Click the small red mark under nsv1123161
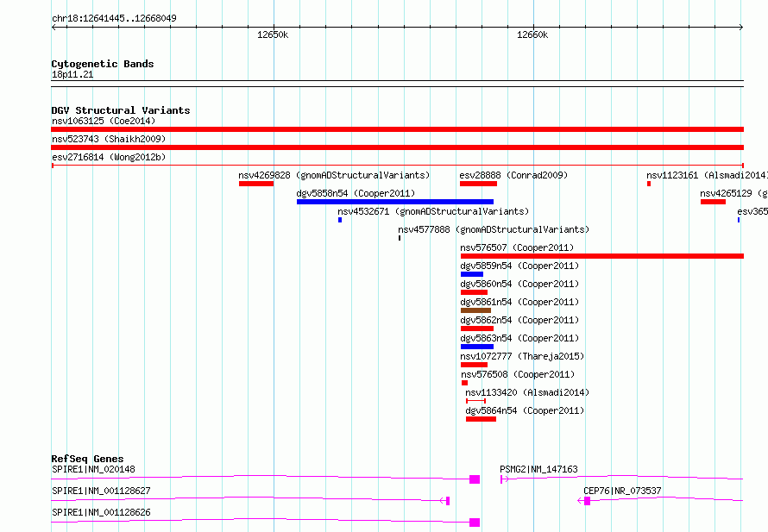Viewport: 768px width, 532px height. [x=649, y=184]
